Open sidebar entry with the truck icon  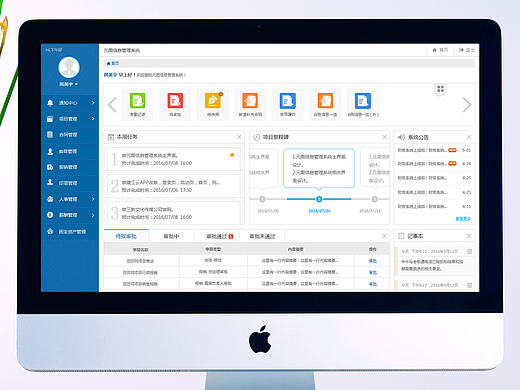[x=50, y=167]
